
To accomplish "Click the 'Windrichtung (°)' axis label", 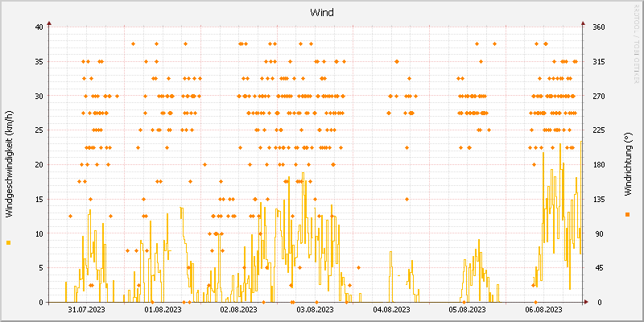I will pos(627,164).
